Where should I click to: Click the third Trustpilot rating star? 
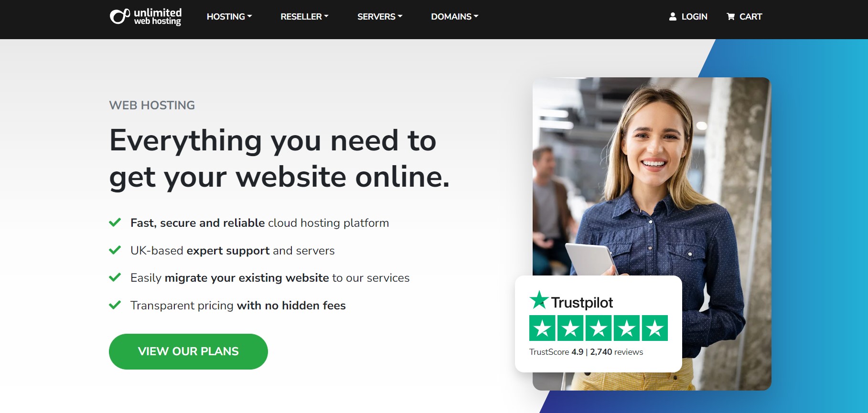tap(599, 328)
